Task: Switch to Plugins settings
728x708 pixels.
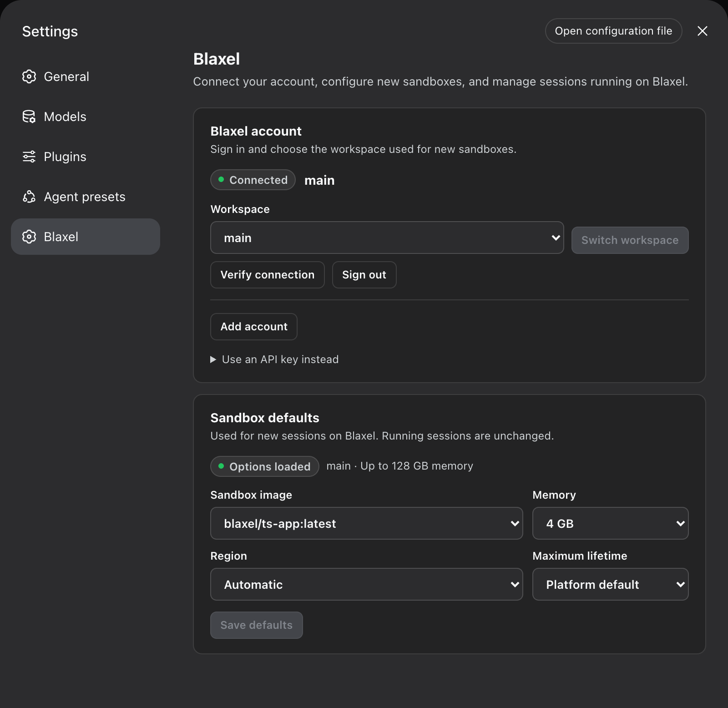Action: (x=86, y=157)
